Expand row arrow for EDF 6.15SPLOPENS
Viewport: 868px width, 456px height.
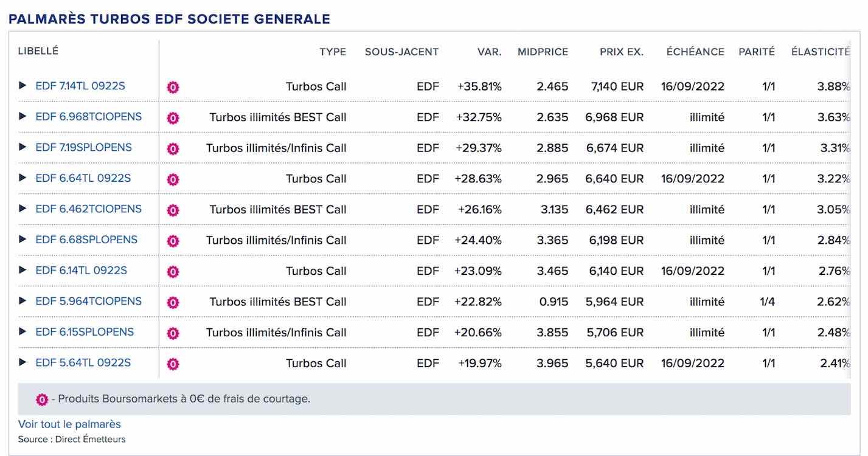point(23,331)
